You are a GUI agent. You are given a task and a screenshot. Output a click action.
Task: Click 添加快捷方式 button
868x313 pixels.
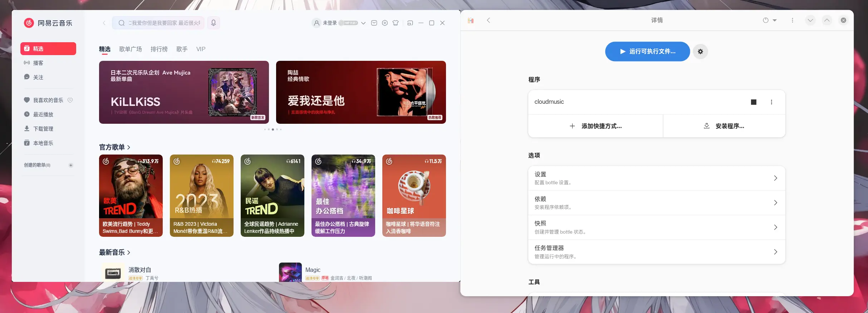click(x=595, y=126)
